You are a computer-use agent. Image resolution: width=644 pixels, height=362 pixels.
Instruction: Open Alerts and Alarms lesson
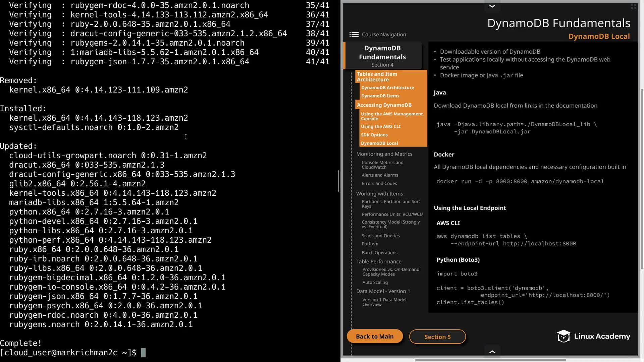380,175
